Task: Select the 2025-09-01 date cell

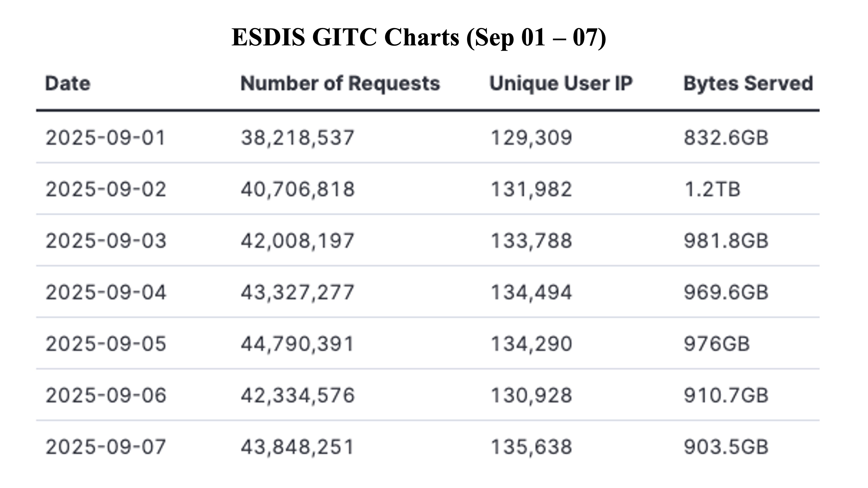Action: coord(105,138)
